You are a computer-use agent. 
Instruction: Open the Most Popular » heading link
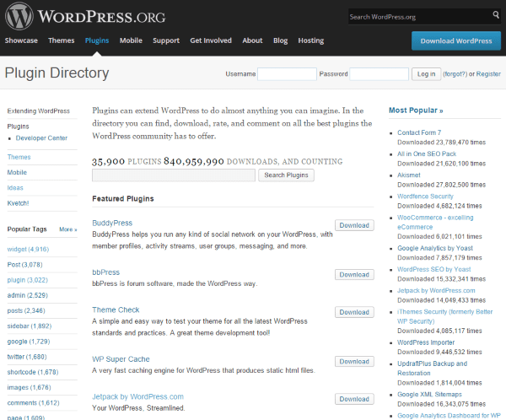coord(416,110)
